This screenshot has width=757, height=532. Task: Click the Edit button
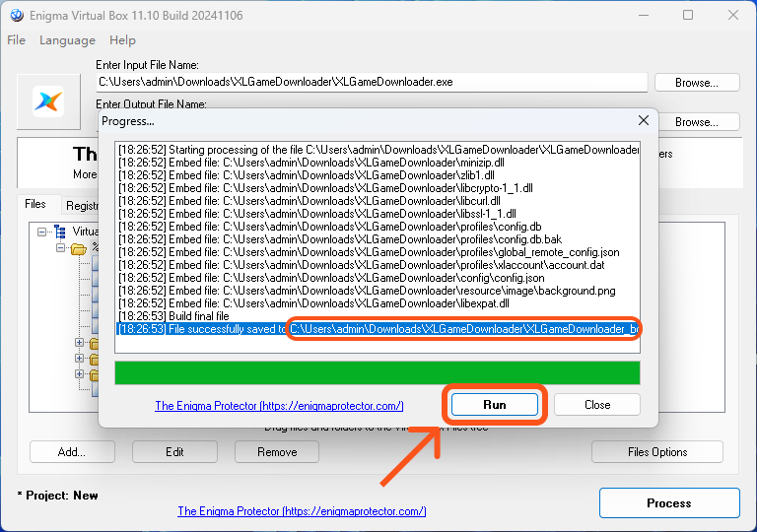pyautogui.click(x=174, y=452)
